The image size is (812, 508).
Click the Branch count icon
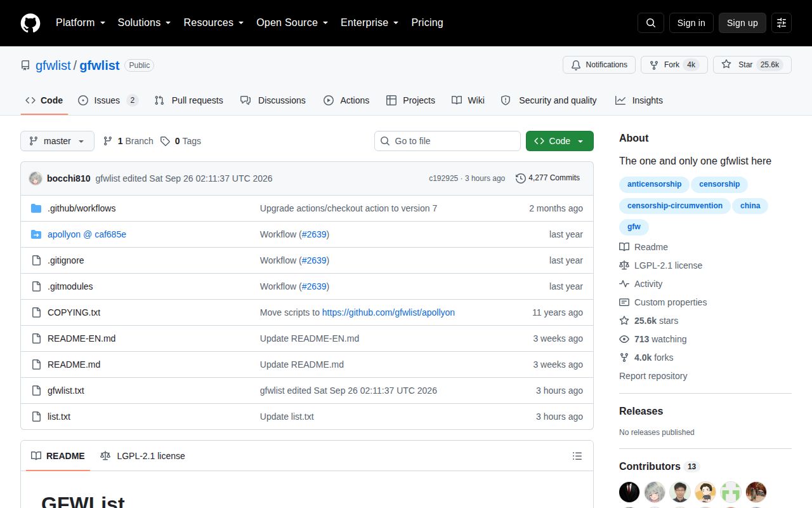click(108, 141)
